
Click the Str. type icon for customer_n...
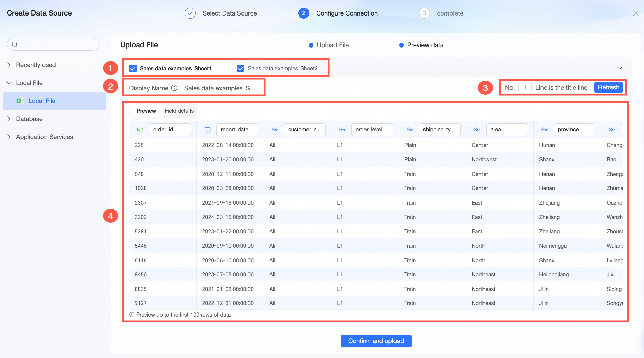pyautogui.click(x=275, y=129)
